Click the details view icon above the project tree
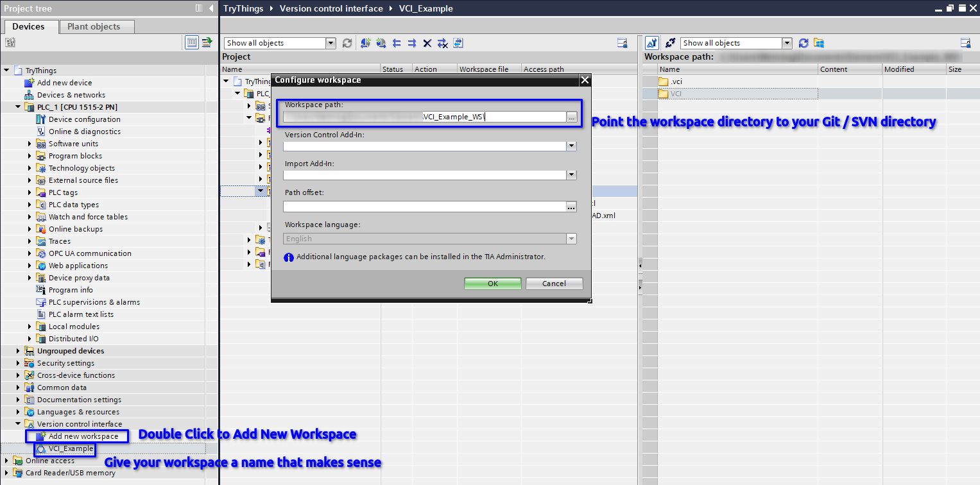 coord(192,42)
